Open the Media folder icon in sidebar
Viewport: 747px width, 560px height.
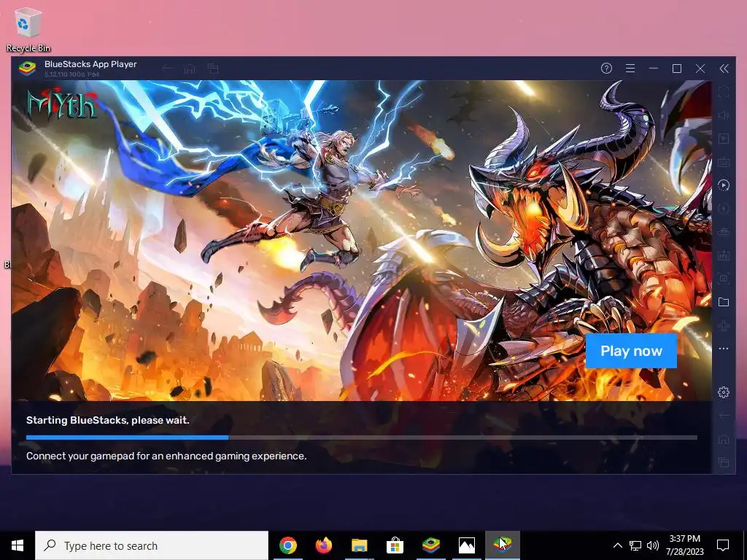(723, 302)
